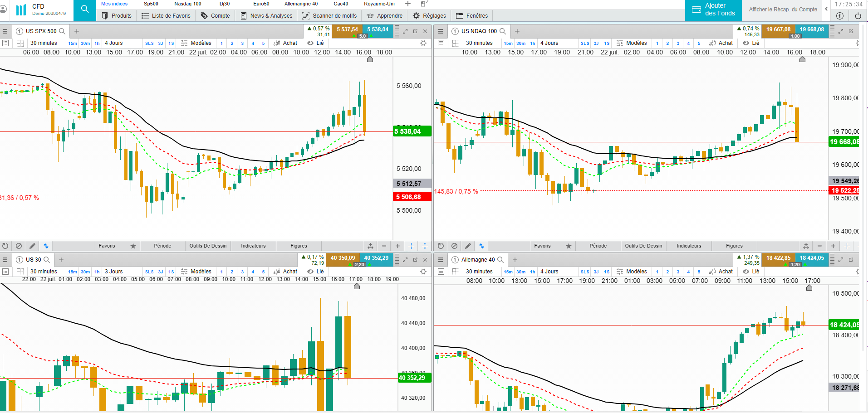Click Ajouter des Fonds button

click(x=713, y=10)
